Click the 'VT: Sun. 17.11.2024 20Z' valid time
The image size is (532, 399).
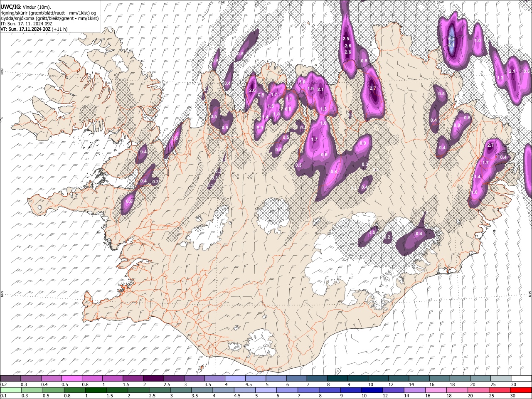25,29
